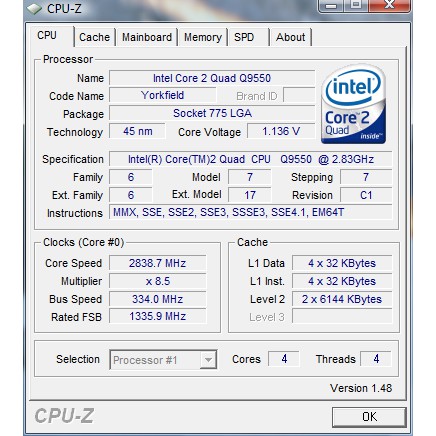Switch to the Cache tab
This screenshot has width=436, height=436.
(x=95, y=37)
